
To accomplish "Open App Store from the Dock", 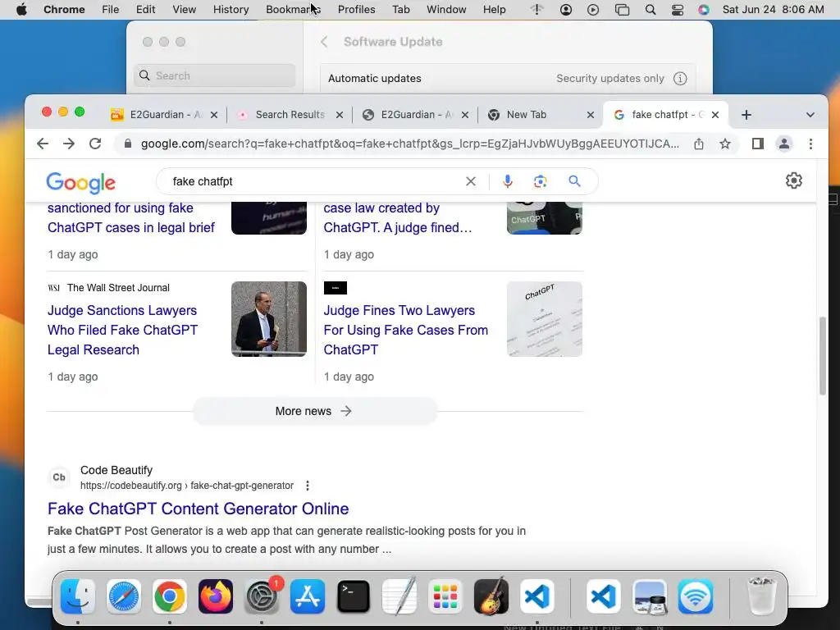I will tap(308, 596).
